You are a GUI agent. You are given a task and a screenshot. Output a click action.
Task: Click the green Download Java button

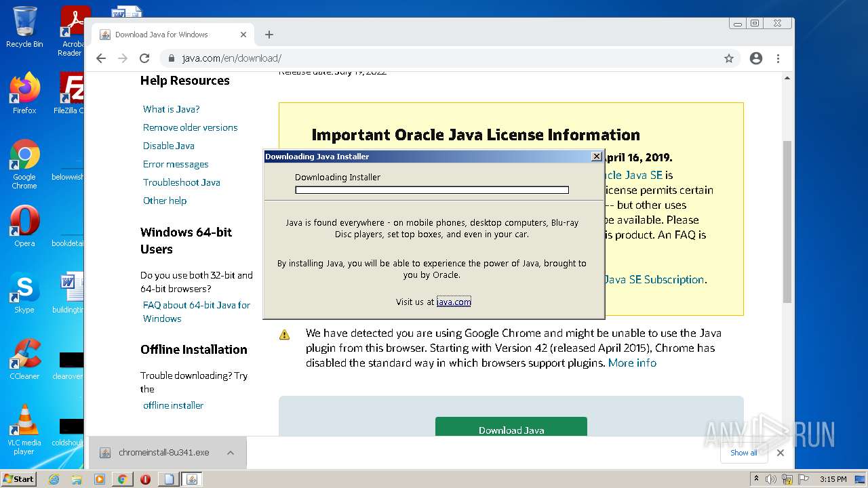[x=511, y=427]
